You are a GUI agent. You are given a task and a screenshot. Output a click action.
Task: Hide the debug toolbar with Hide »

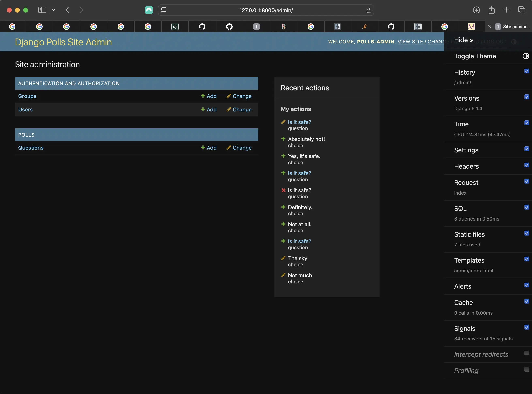[x=464, y=40]
